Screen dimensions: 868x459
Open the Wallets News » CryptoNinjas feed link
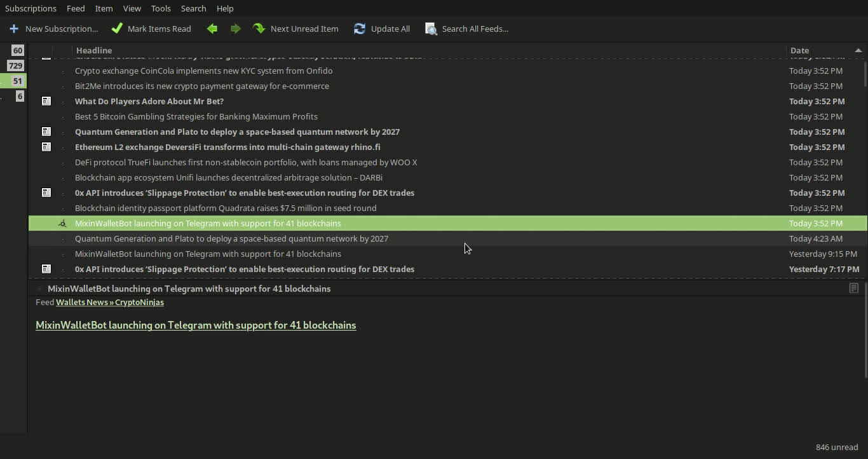pos(110,303)
